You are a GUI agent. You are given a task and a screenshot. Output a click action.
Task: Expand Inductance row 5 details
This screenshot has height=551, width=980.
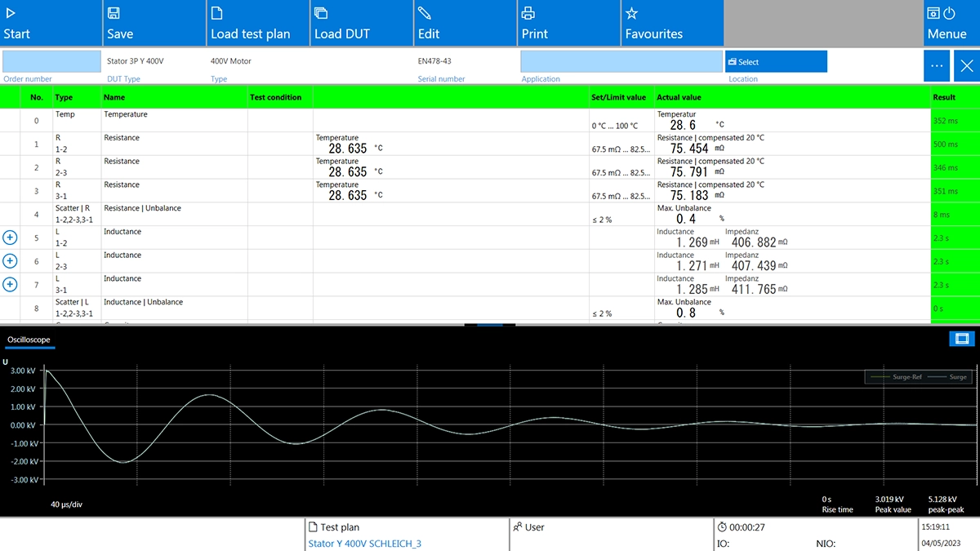[10, 238]
